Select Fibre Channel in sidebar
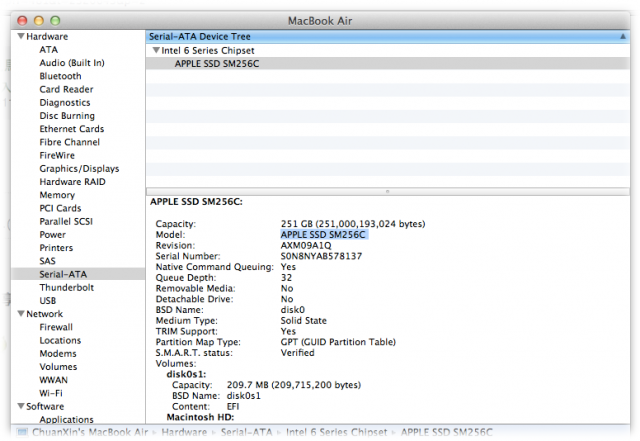640x441 pixels. (70, 142)
